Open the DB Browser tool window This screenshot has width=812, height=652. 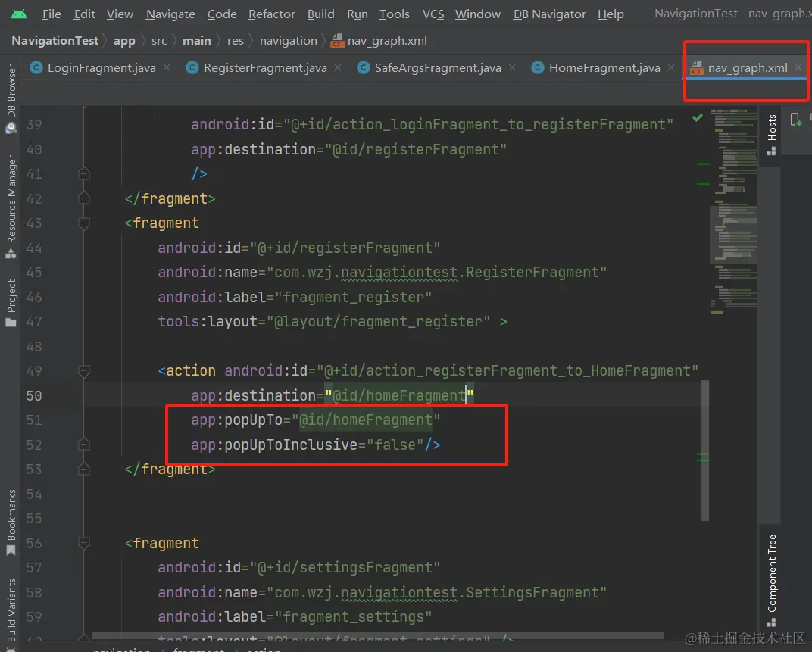point(11,98)
